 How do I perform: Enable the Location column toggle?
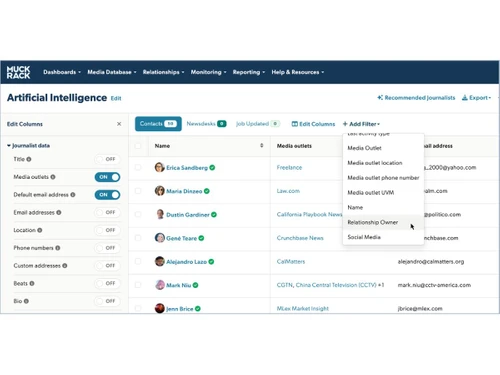(x=107, y=230)
